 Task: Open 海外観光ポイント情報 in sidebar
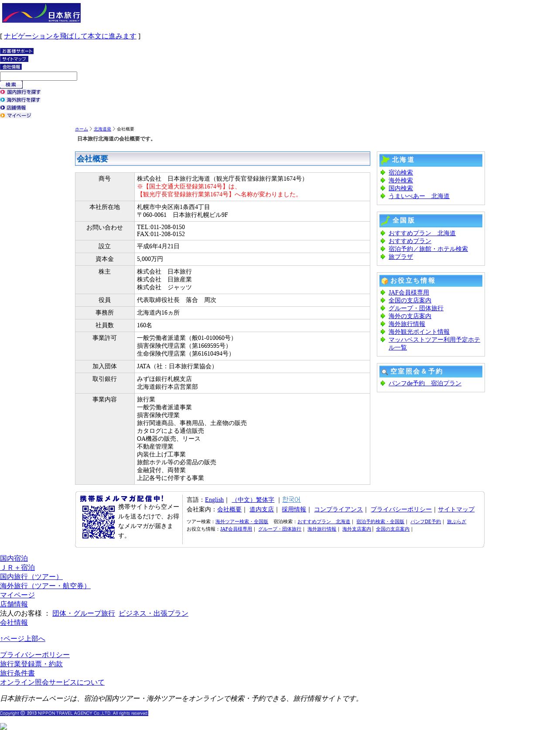pos(419,332)
